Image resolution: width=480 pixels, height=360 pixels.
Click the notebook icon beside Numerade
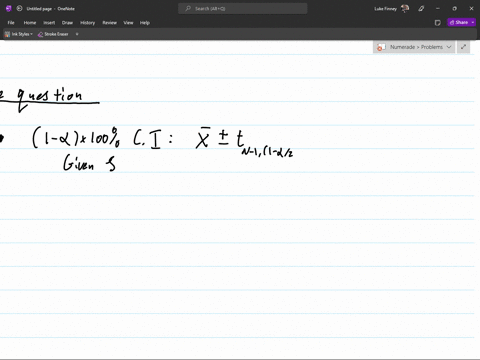coord(381,47)
